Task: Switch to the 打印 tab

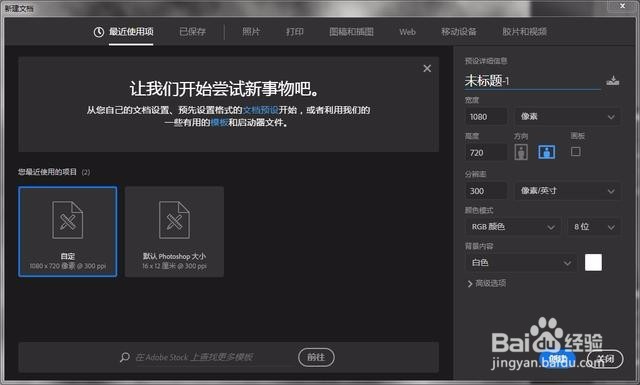Action: 295,32
